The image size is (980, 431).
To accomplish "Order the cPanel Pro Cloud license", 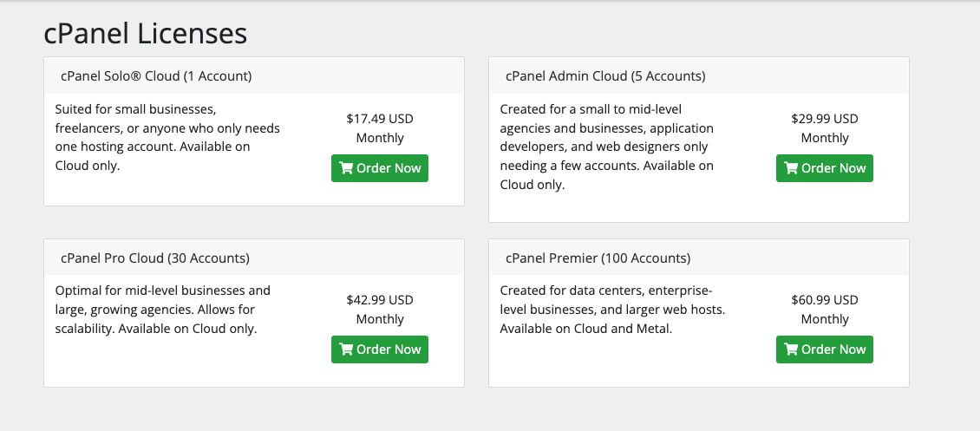I will [379, 349].
